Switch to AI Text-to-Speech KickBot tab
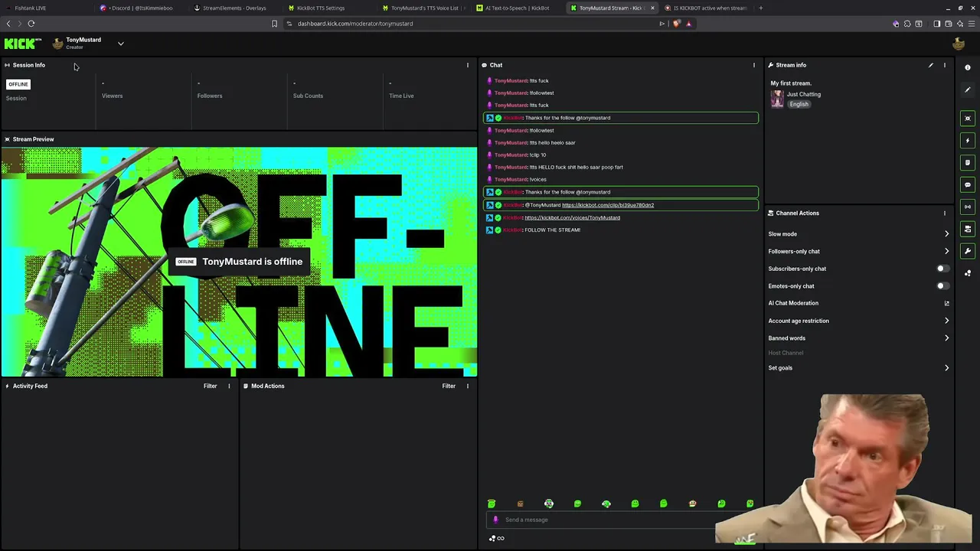 pos(517,8)
